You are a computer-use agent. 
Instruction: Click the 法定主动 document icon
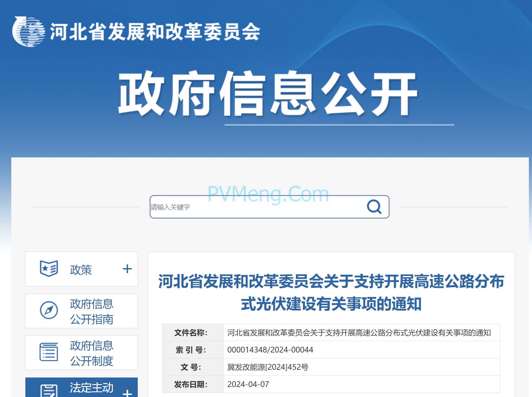pyautogui.click(x=49, y=391)
